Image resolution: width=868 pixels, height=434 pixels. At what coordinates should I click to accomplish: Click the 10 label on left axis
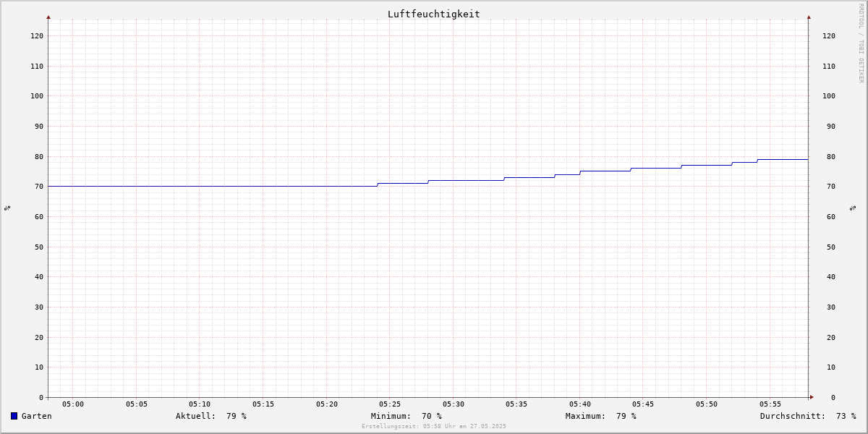click(39, 367)
